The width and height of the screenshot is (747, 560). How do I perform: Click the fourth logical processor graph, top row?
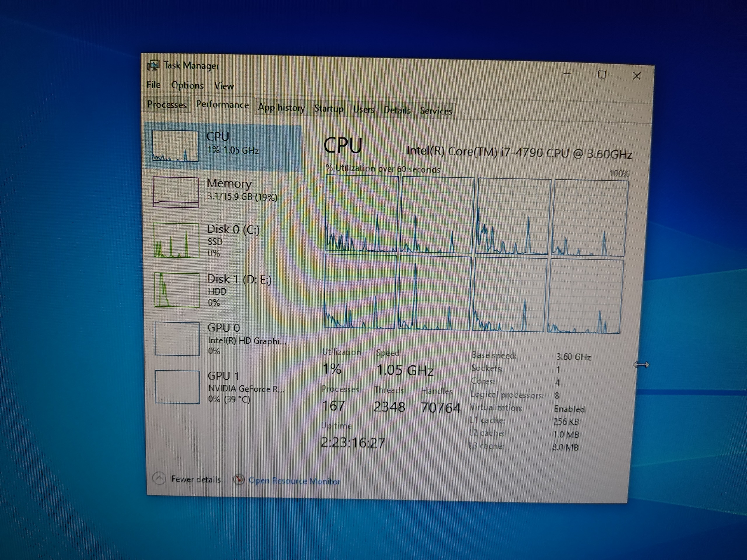(x=590, y=218)
